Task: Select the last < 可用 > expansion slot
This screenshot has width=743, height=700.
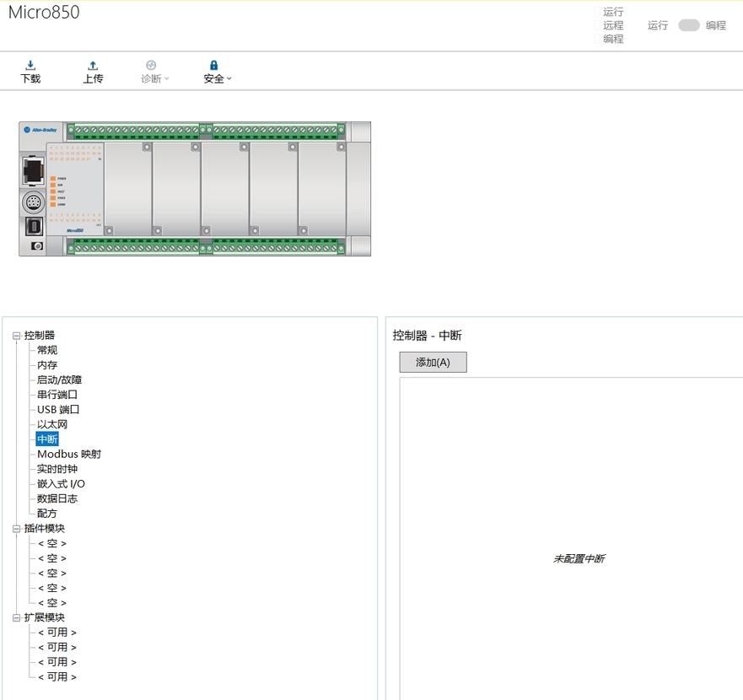Action: 57,676
